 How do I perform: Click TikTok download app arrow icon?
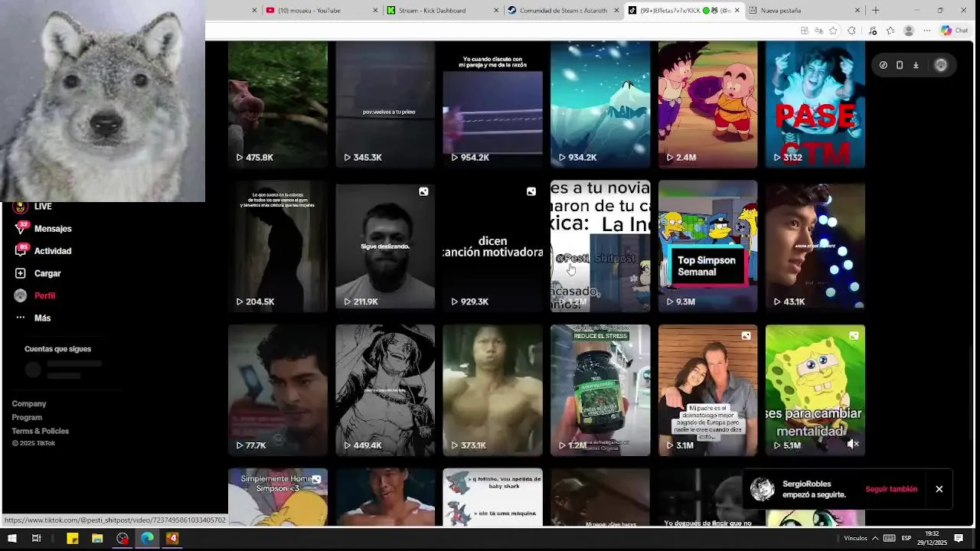click(x=916, y=65)
